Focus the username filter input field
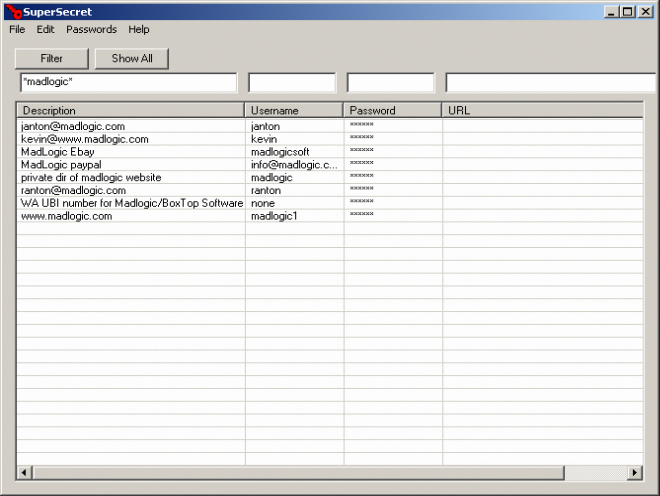The image size is (660, 496). pyautogui.click(x=292, y=82)
